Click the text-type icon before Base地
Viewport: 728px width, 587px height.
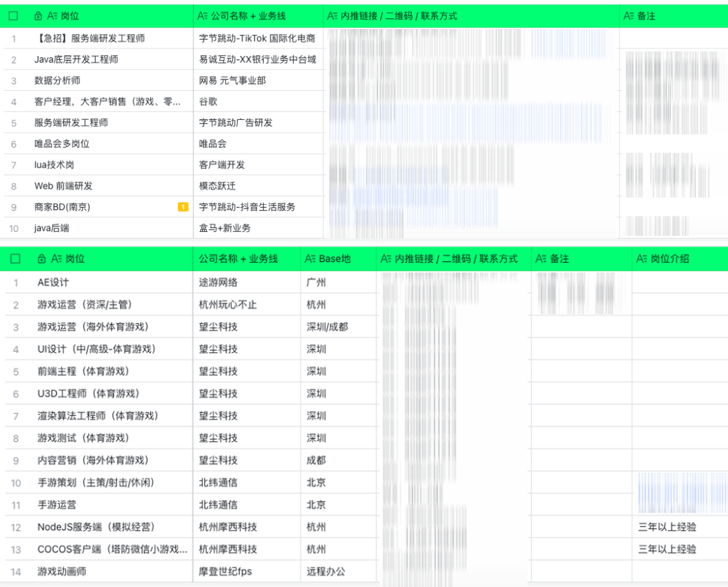pyautogui.click(x=310, y=259)
